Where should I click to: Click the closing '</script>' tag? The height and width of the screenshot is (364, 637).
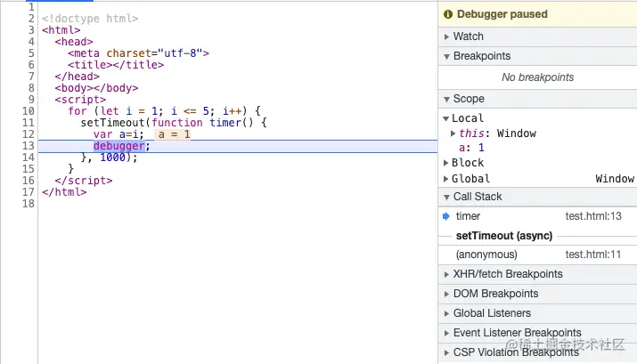click(x=84, y=181)
